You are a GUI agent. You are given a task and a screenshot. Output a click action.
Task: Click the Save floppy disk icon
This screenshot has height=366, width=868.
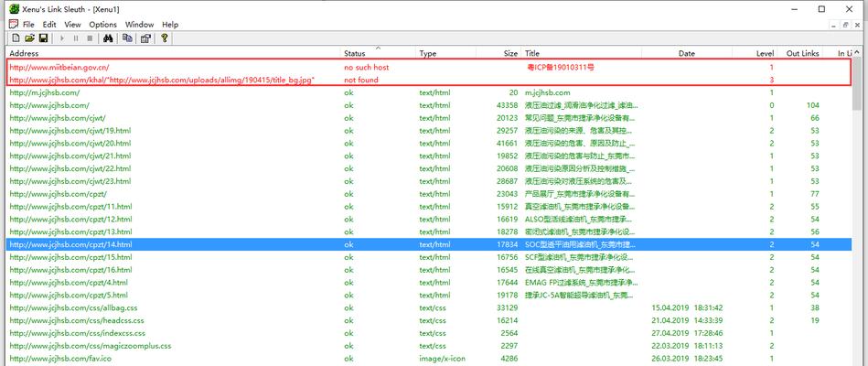[x=43, y=38]
